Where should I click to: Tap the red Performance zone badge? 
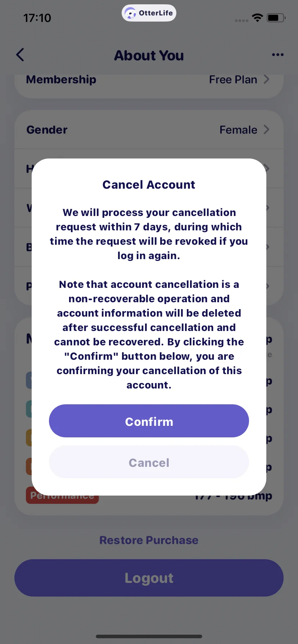pyautogui.click(x=62, y=496)
